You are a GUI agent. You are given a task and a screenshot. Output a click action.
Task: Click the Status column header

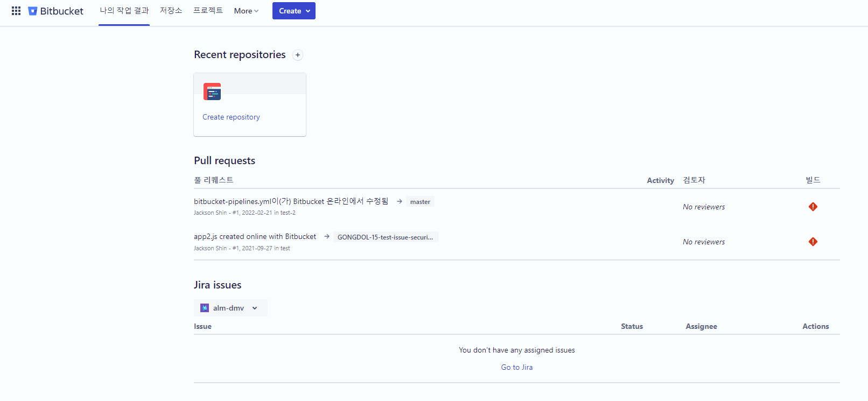pyautogui.click(x=632, y=326)
